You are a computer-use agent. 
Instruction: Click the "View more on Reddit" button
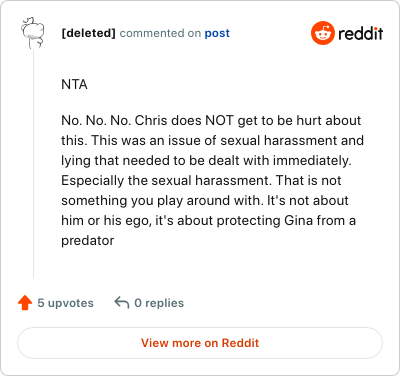coord(200,343)
